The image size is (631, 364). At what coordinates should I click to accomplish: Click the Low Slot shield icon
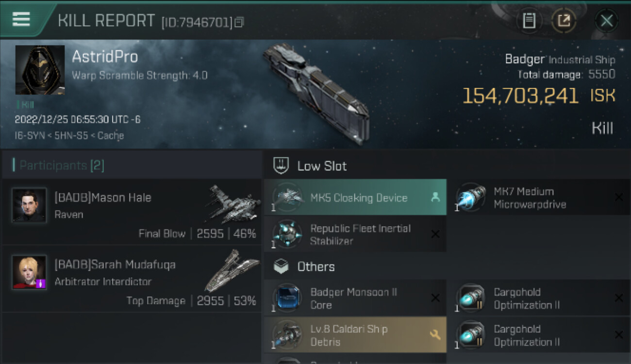282,166
